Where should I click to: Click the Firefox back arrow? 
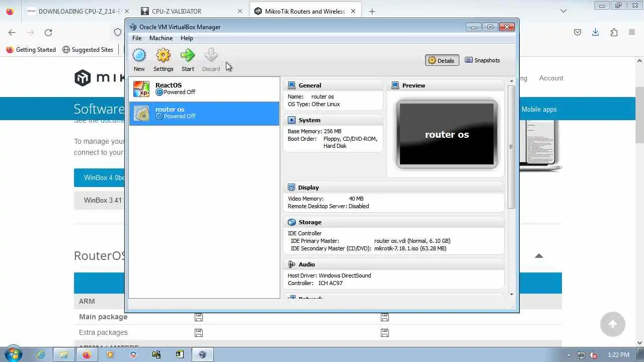click(12, 32)
